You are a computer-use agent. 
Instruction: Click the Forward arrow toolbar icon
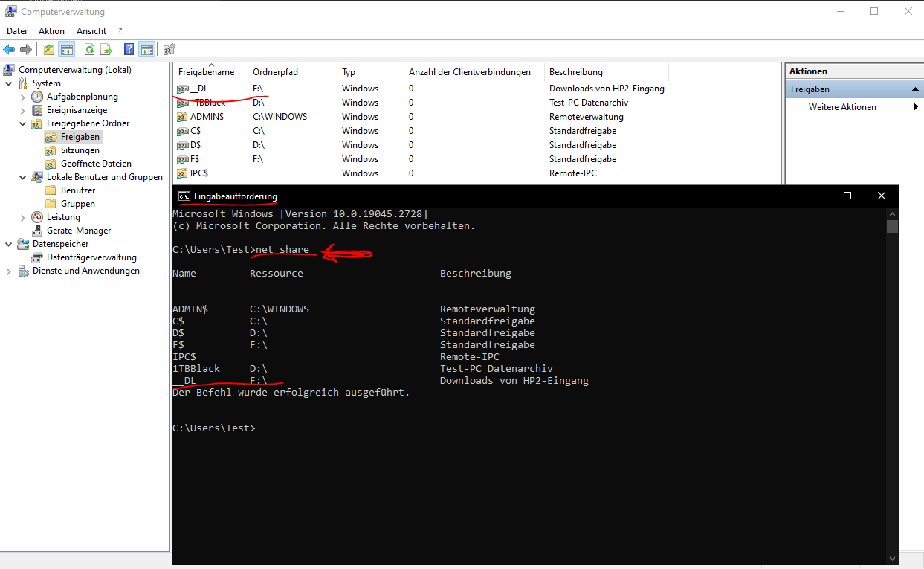coord(25,50)
